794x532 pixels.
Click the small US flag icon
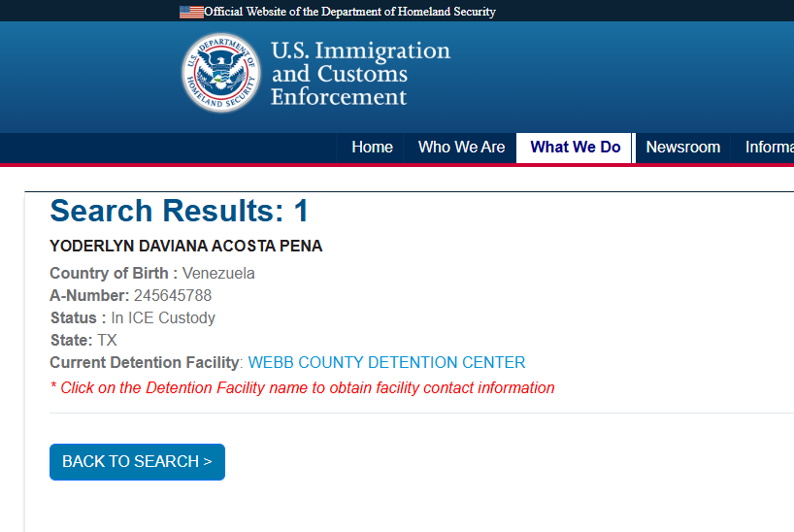191,12
